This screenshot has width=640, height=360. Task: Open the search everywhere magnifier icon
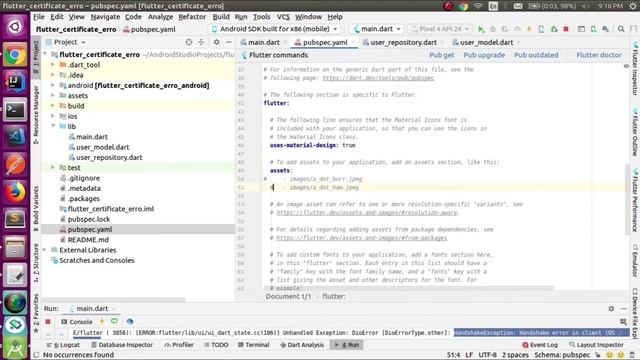pos(621,29)
